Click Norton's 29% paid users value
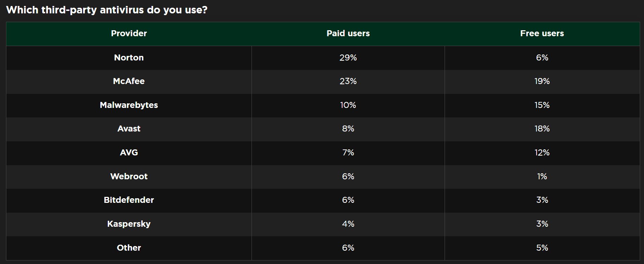 tap(348, 58)
